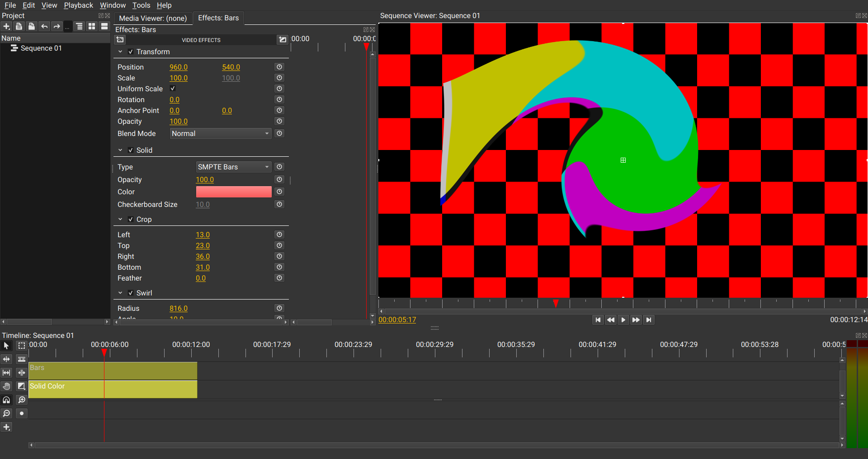This screenshot has width=868, height=459.
Task: Click the Record audio dot button
Action: (x=21, y=413)
